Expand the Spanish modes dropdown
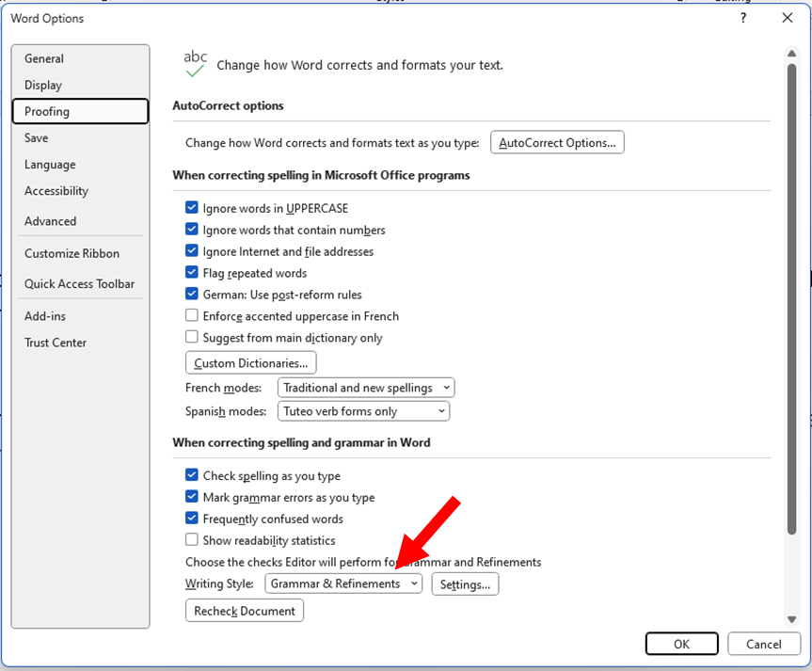The image size is (812, 671). [363, 411]
